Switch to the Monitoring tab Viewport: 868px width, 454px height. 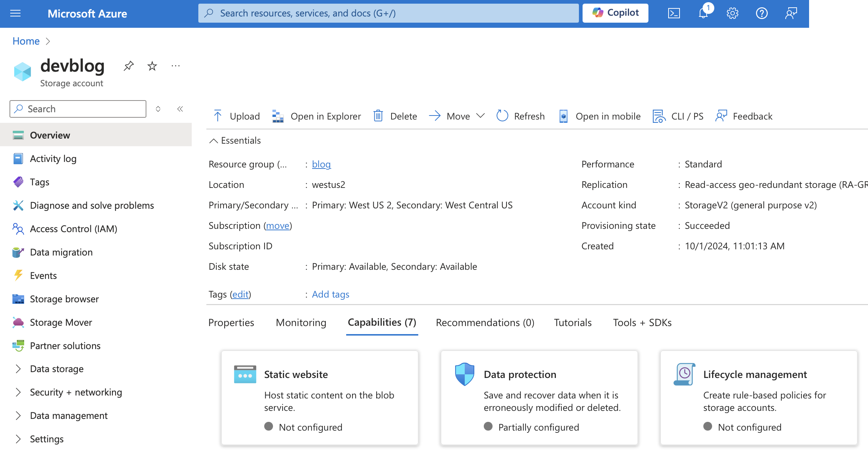(301, 322)
